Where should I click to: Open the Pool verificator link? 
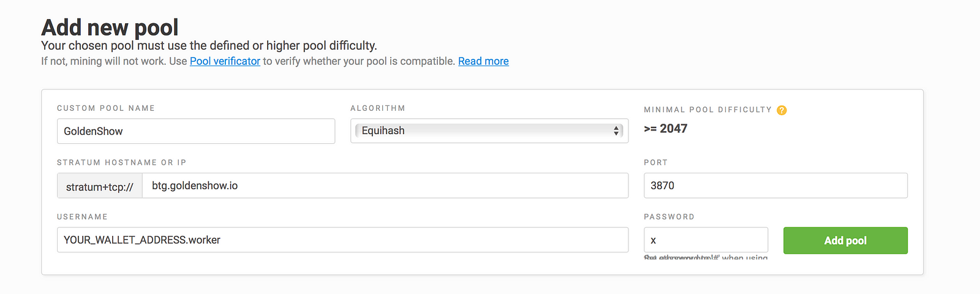(x=225, y=61)
